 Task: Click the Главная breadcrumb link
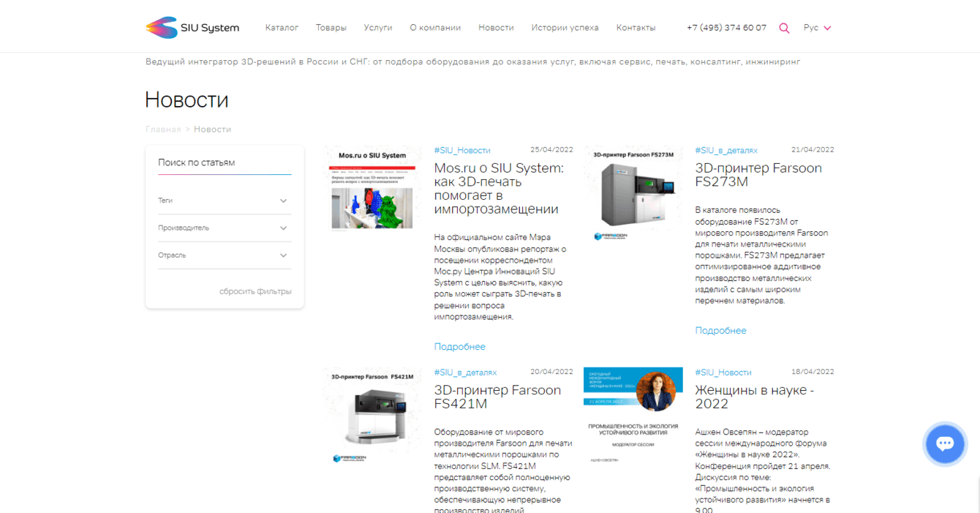(163, 130)
